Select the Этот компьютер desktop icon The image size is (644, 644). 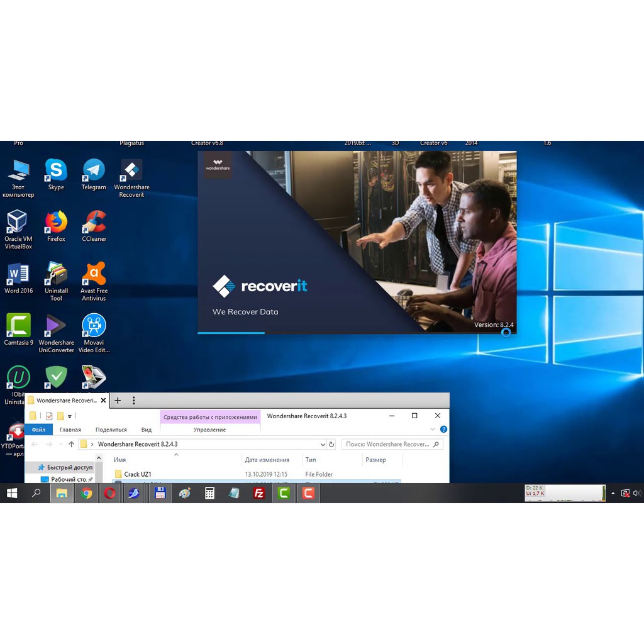click(x=18, y=178)
